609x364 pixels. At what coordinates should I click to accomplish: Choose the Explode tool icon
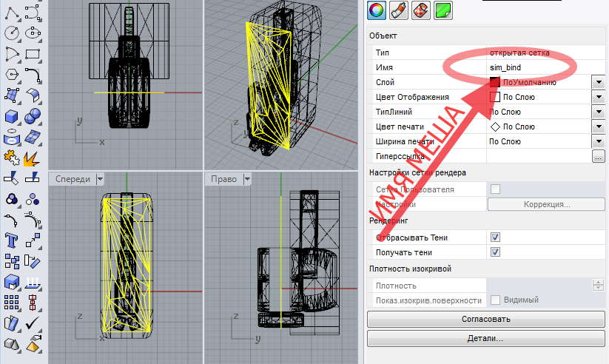[x=32, y=158]
